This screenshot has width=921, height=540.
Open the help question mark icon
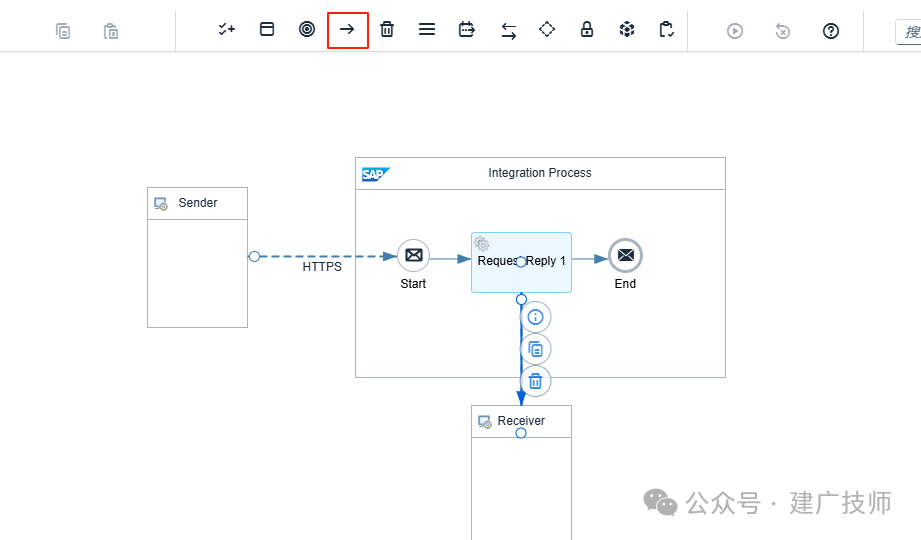[x=831, y=31]
